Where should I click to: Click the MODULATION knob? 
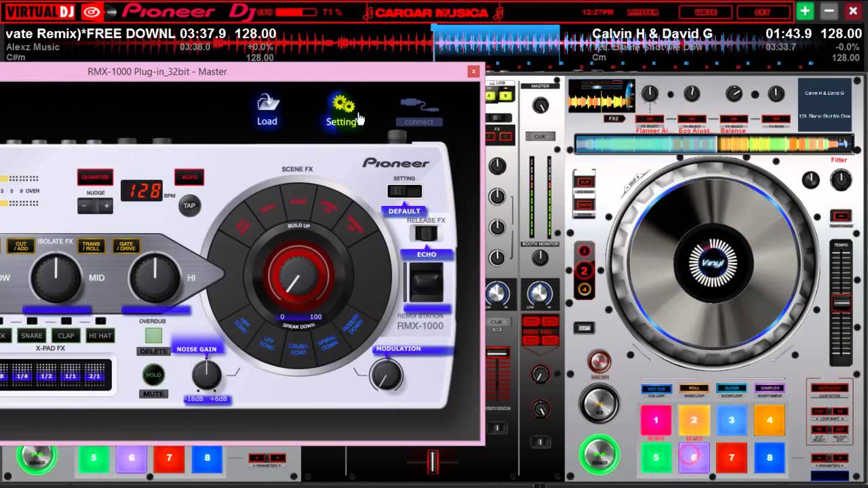386,375
